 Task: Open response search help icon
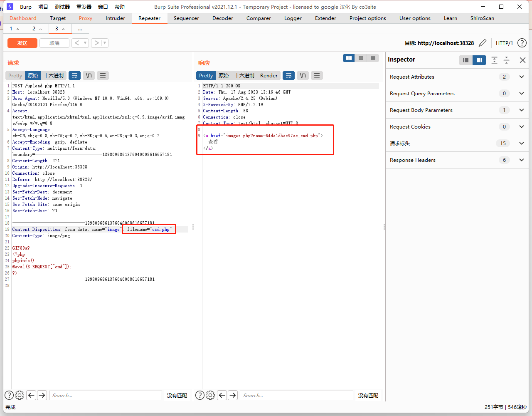point(200,395)
